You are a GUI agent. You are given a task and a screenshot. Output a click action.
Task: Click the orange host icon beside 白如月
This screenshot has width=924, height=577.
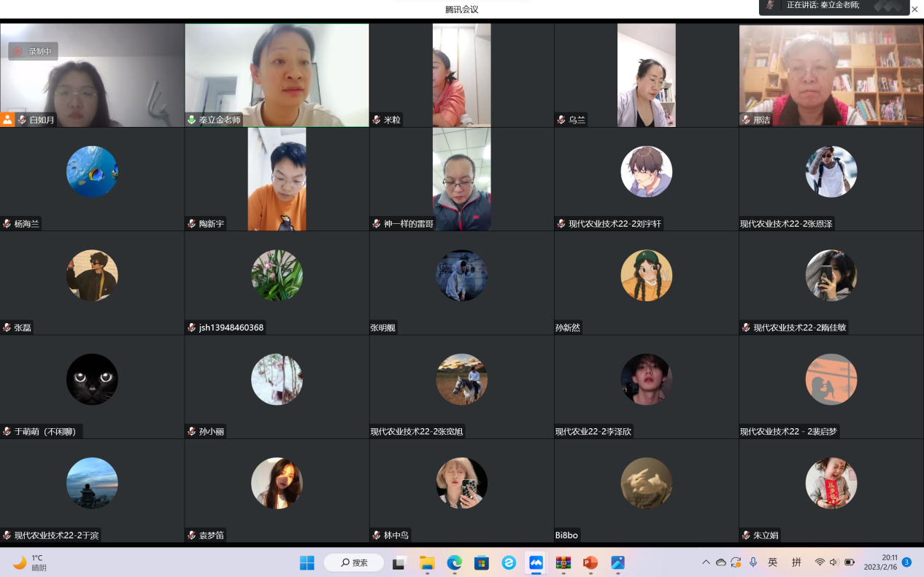pos(7,120)
